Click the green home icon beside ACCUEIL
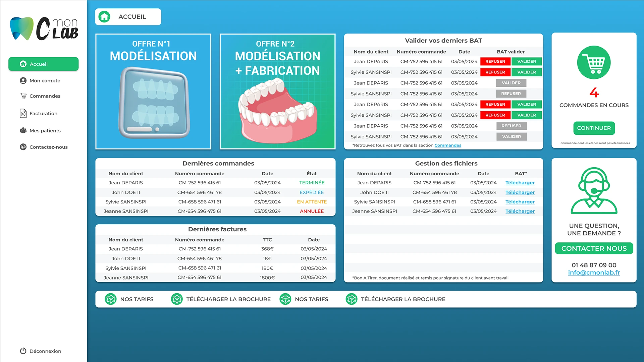The width and height of the screenshot is (644, 362). [104, 16]
